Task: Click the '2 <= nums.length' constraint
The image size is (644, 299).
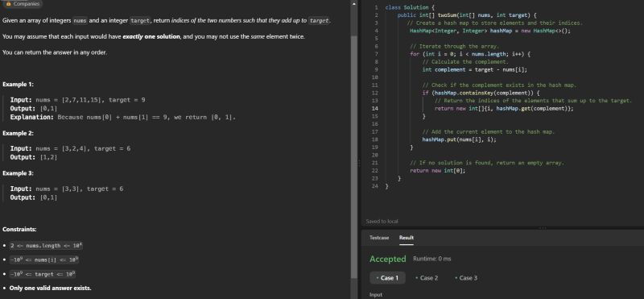Action: 47,245
